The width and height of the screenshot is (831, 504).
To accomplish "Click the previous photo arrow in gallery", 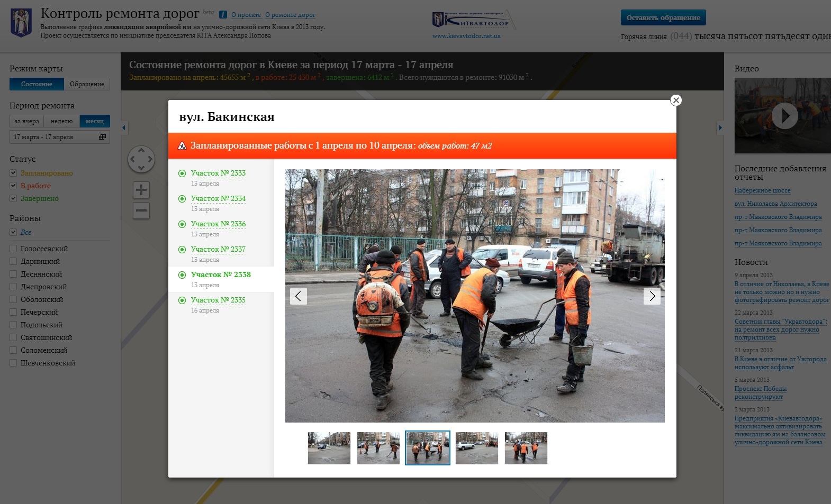I will (298, 296).
